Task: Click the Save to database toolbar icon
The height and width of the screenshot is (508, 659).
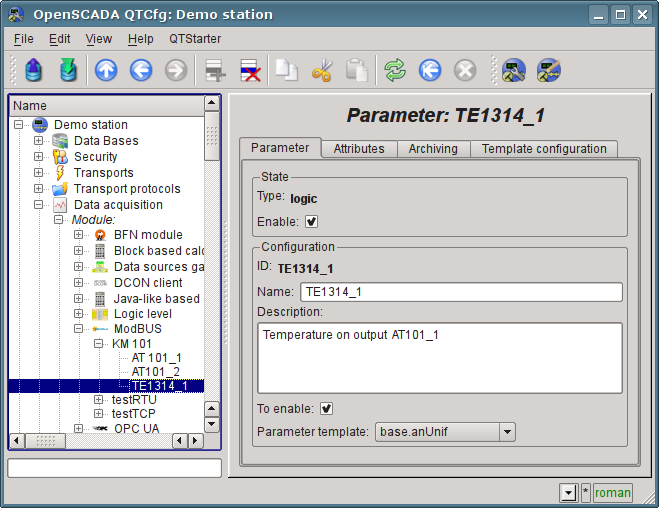Action: point(69,70)
